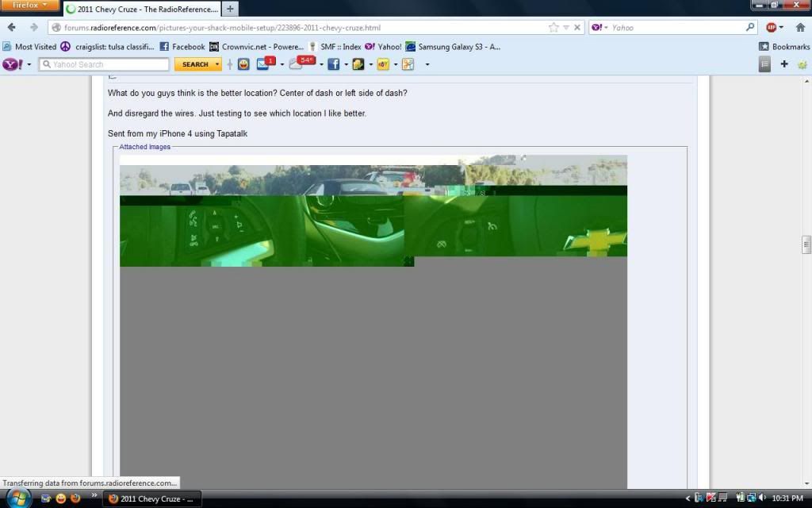Open the Bookmarks menu on bookmarks bar
Screen dimensions: 812x508
[784, 47]
